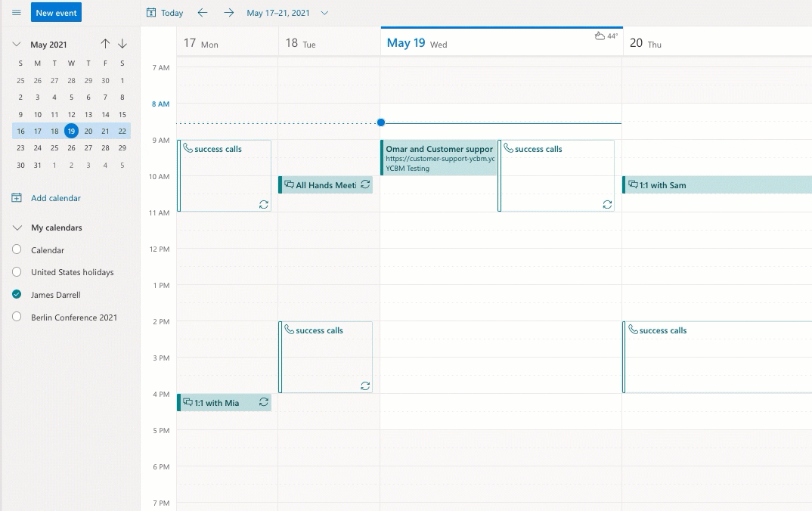Click recurring icon on All Hands Meeting
Image resolution: width=812 pixels, height=511 pixels.
365,184
